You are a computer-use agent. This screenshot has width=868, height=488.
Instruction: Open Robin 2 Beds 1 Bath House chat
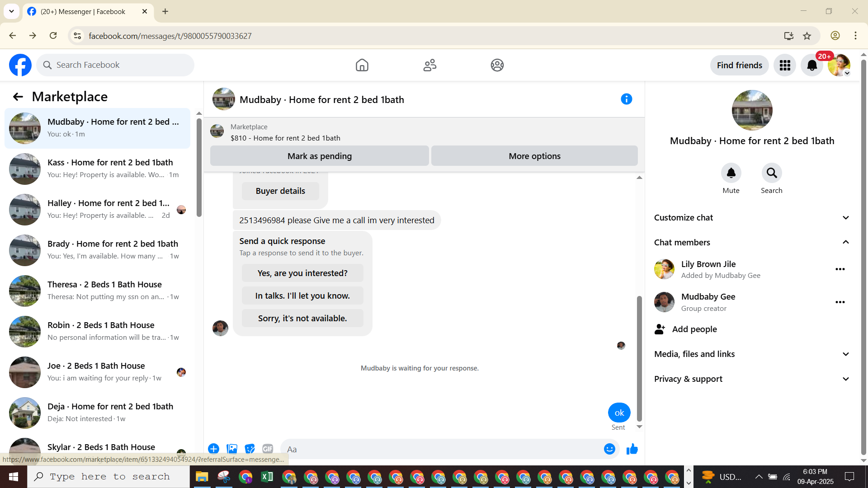click(97, 332)
